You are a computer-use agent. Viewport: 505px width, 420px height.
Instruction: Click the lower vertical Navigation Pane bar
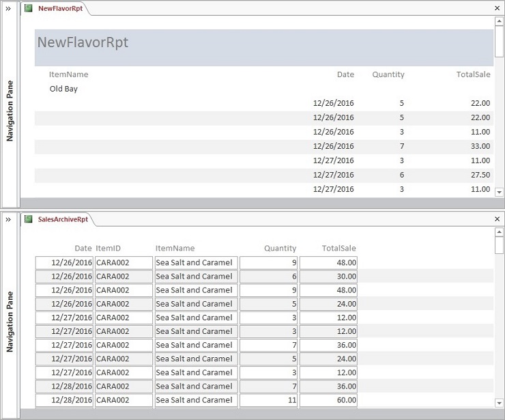point(10,321)
